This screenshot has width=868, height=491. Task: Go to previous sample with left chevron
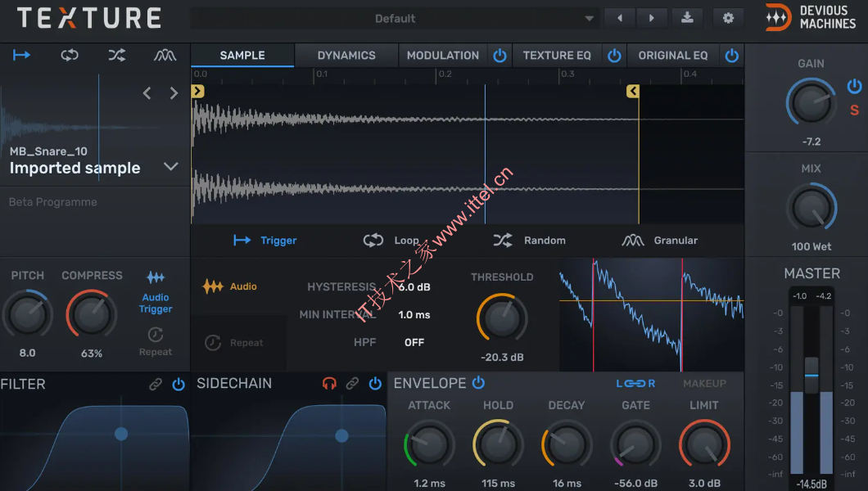coord(147,93)
